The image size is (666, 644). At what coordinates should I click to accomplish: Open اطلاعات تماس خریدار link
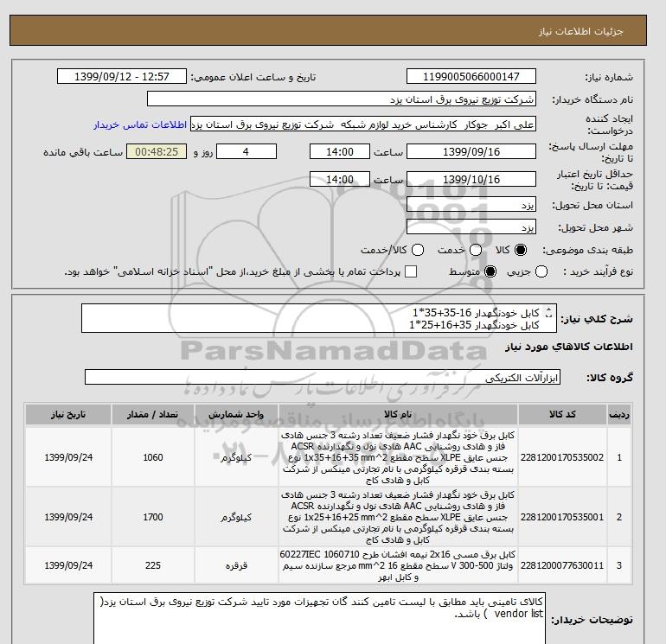(x=140, y=124)
